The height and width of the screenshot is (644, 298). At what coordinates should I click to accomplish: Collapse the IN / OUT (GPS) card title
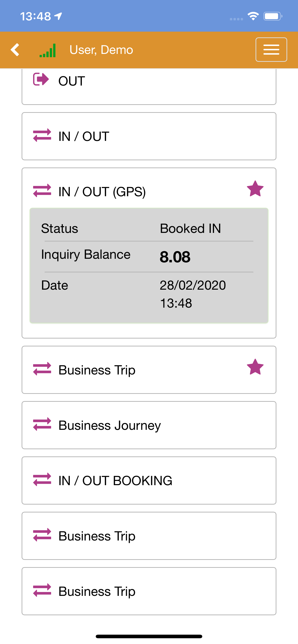[x=102, y=192]
